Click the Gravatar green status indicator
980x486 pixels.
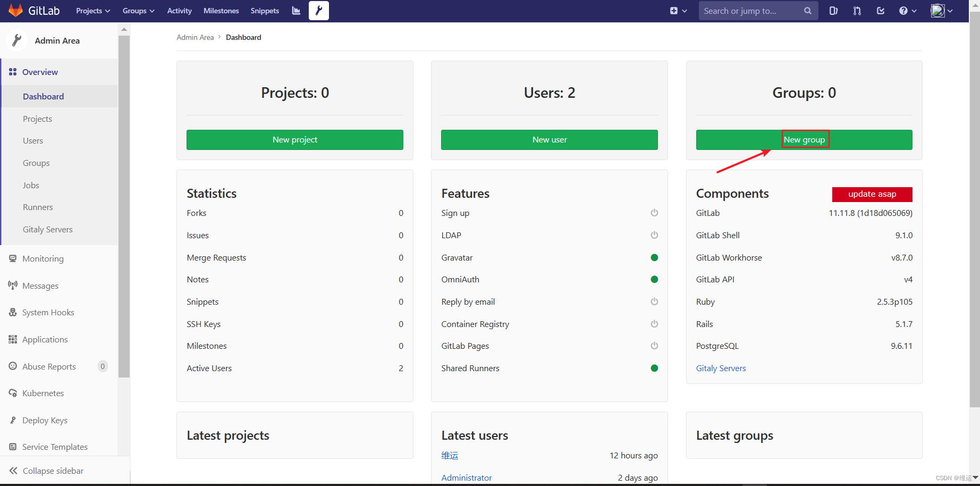(x=654, y=257)
